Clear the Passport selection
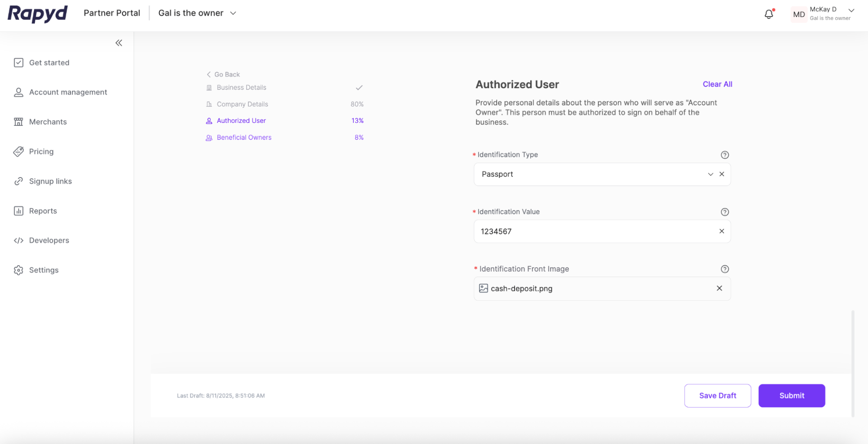 coord(722,174)
